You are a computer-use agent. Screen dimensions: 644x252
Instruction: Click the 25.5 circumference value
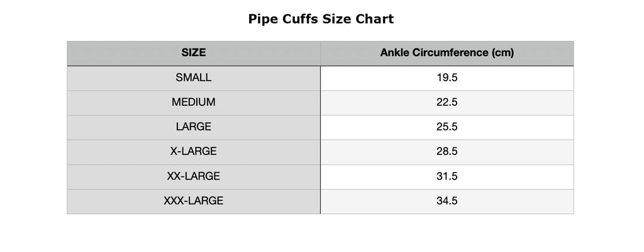[x=447, y=127]
